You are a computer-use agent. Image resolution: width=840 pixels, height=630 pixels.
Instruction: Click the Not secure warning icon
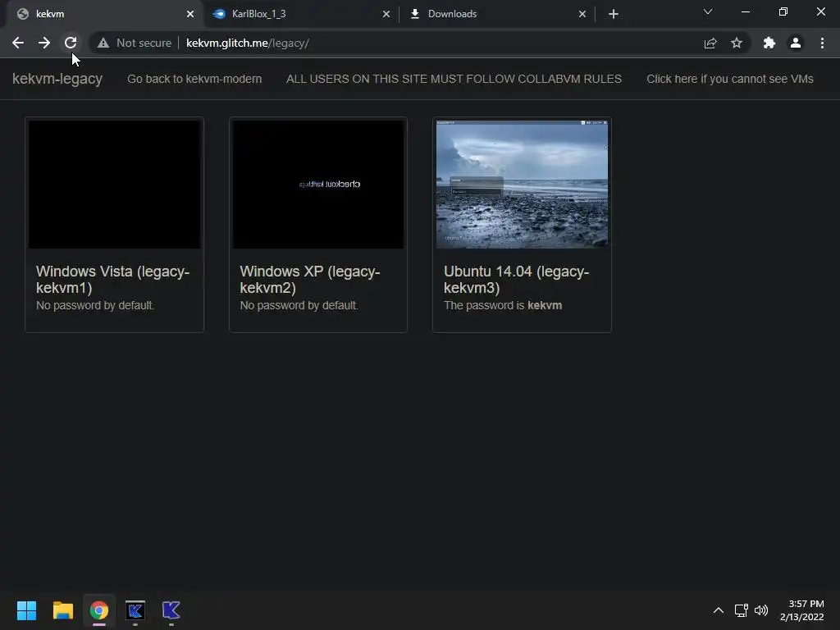[x=103, y=43]
